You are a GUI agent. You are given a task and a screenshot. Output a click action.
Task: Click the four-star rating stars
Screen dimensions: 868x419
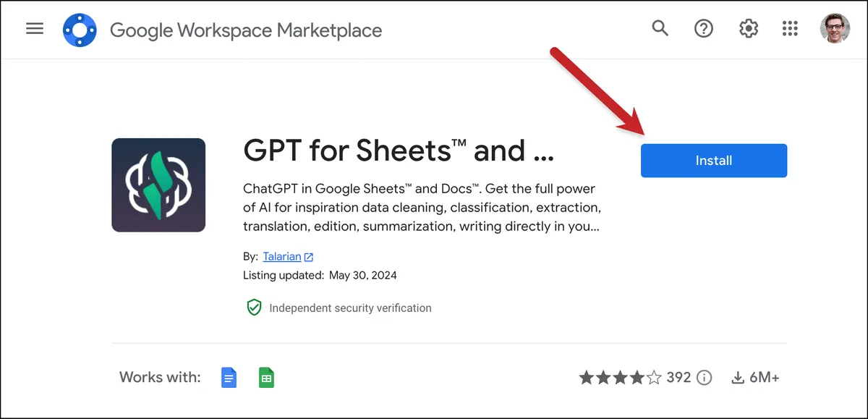point(620,378)
